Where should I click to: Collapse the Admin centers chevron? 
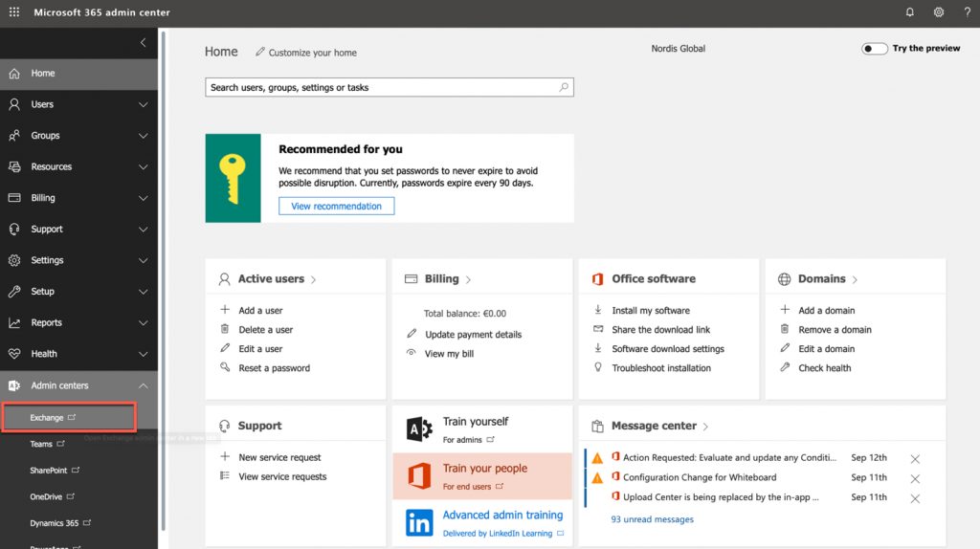point(144,385)
